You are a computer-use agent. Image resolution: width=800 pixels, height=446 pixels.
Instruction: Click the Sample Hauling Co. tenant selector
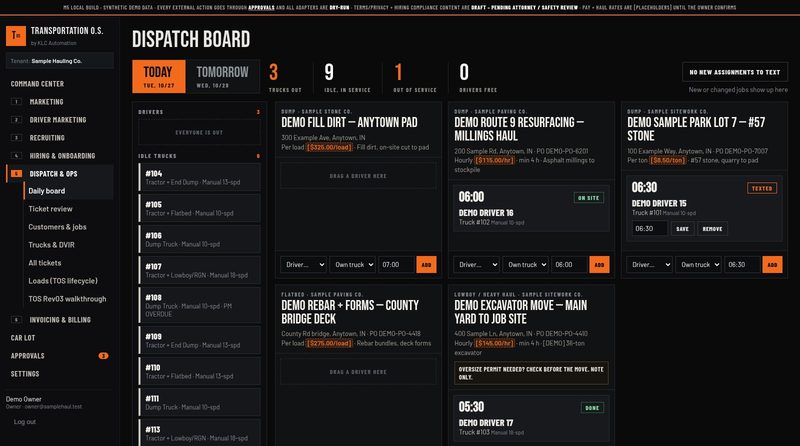59,61
